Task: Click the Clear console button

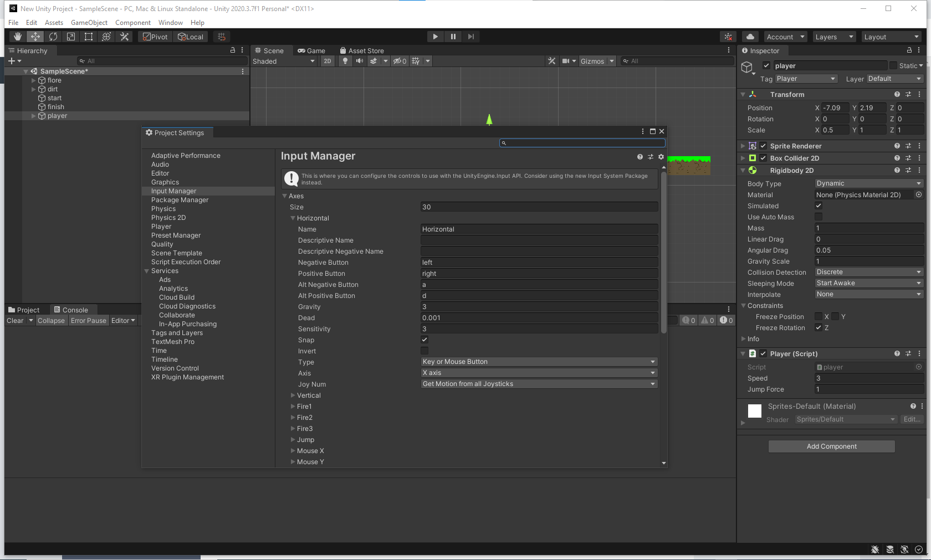Action: click(x=15, y=321)
